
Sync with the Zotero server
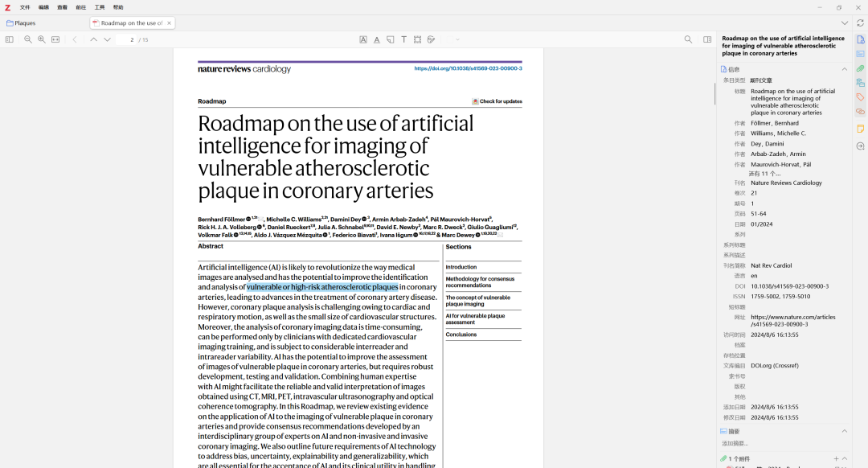point(860,23)
